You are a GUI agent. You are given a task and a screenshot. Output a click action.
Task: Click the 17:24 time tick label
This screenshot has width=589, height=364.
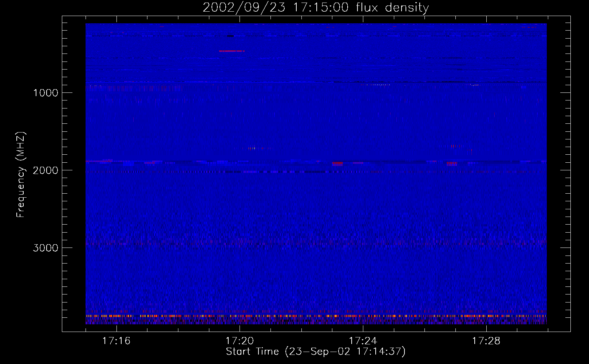[363, 341]
